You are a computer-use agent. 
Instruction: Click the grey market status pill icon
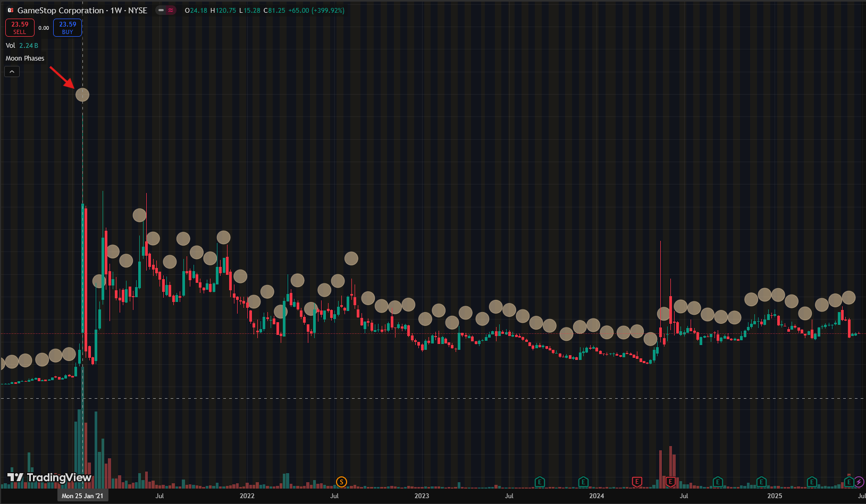coord(161,10)
